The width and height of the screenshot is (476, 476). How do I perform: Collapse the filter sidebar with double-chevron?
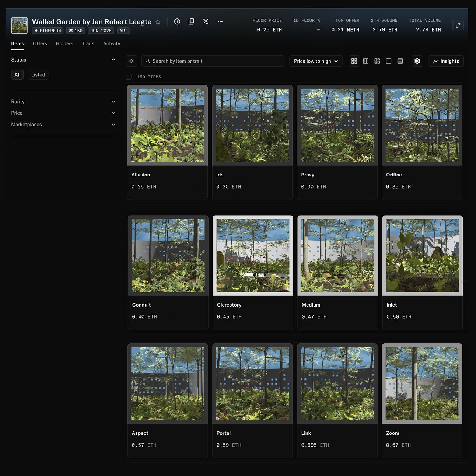click(x=132, y=61)
